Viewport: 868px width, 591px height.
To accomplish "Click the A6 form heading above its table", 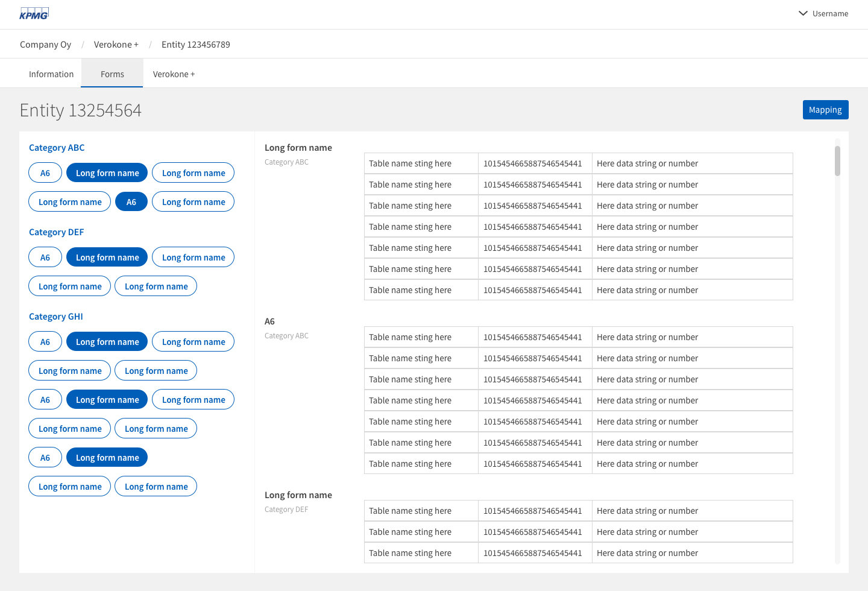I will pyautogui.click(x=269, y=321).
